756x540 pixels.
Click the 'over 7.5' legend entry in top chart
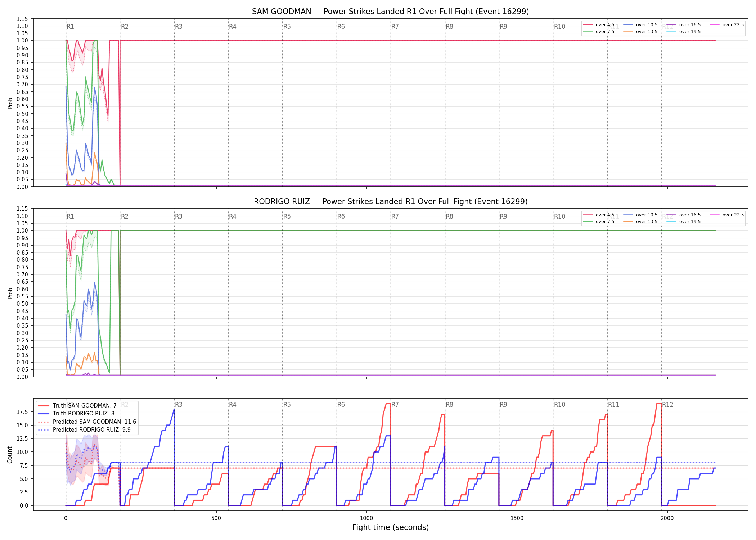point(599,32)
